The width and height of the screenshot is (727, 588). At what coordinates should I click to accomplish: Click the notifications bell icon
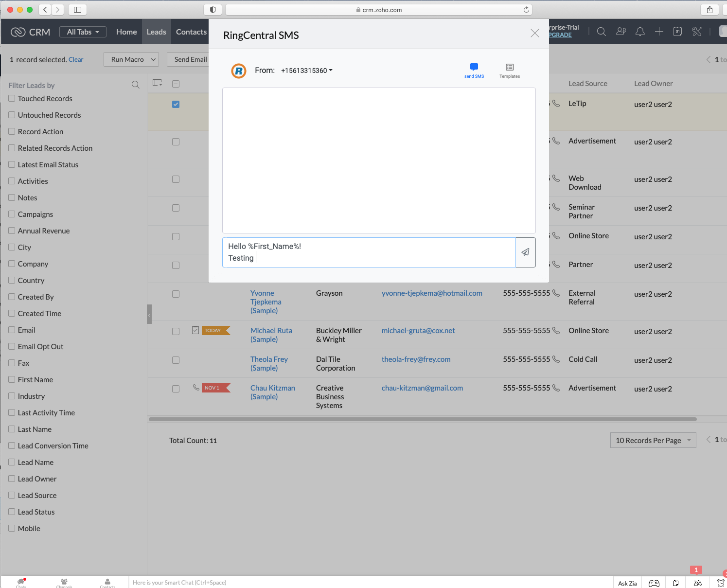640,31
